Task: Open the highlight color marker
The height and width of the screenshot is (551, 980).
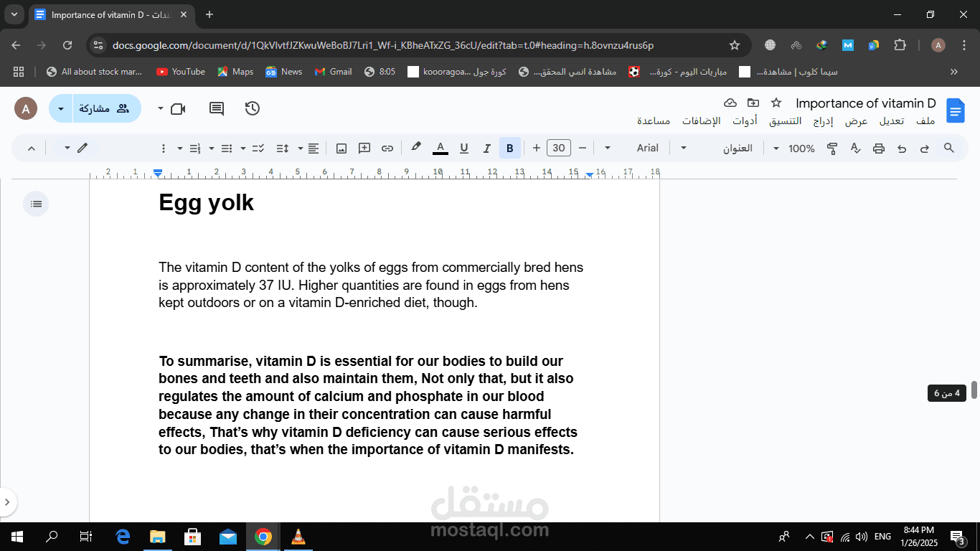Action: pyautogui.click(x=415, y=148)
